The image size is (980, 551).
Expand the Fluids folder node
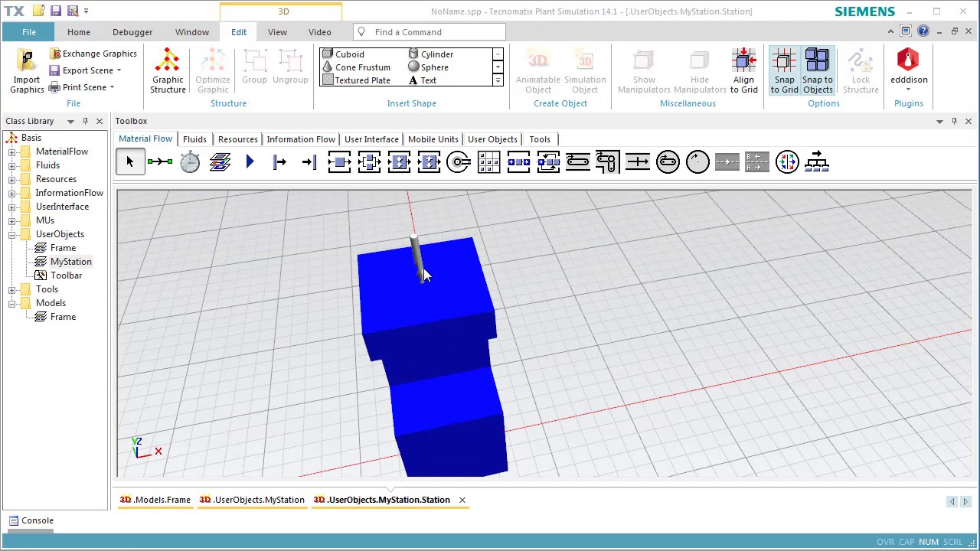tap(12, 165)
